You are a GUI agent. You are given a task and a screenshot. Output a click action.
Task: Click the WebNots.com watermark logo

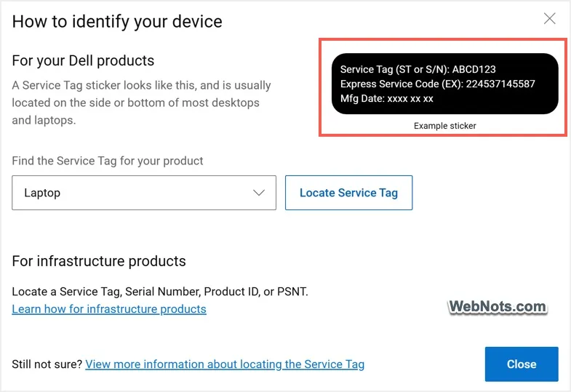(498, 306)
